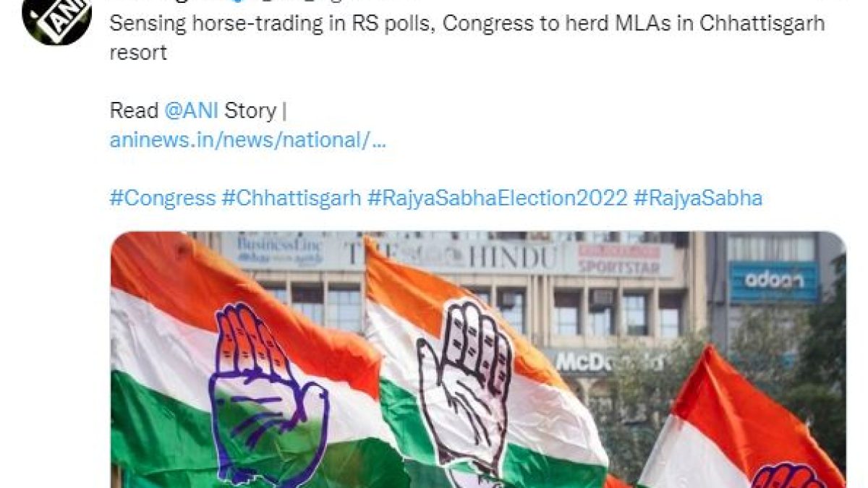The image size is (868, 488).
Task: Open the @ANI mention link
Action: (x=192, y=111)
